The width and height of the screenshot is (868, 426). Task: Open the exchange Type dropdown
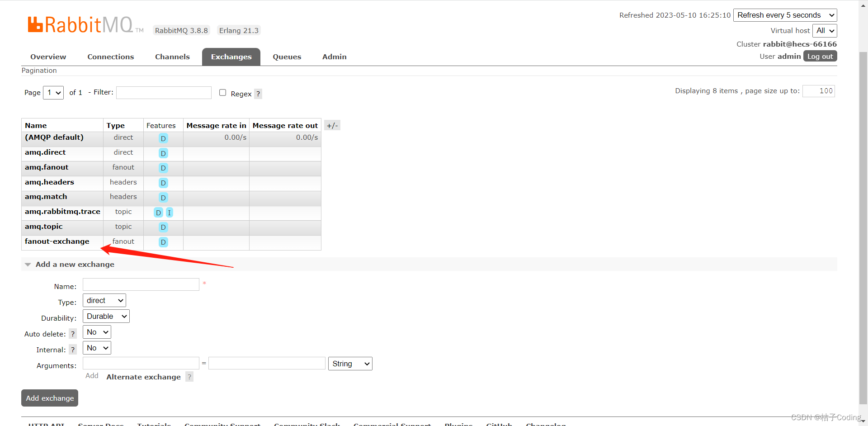point(104,300)
